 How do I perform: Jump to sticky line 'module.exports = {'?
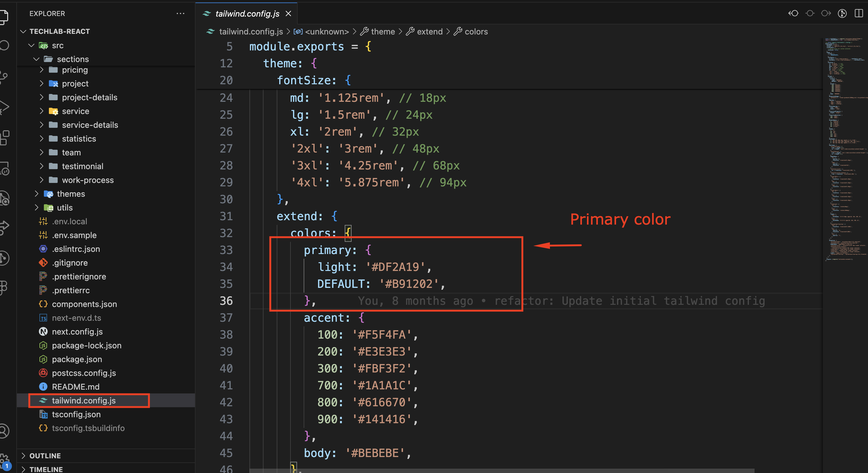pos(310,46)
